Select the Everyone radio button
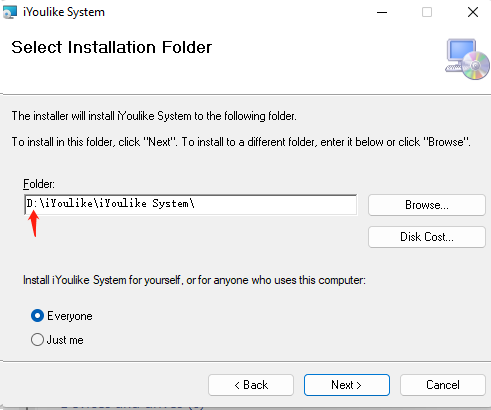The image size is (491, 410). (37, 316)
